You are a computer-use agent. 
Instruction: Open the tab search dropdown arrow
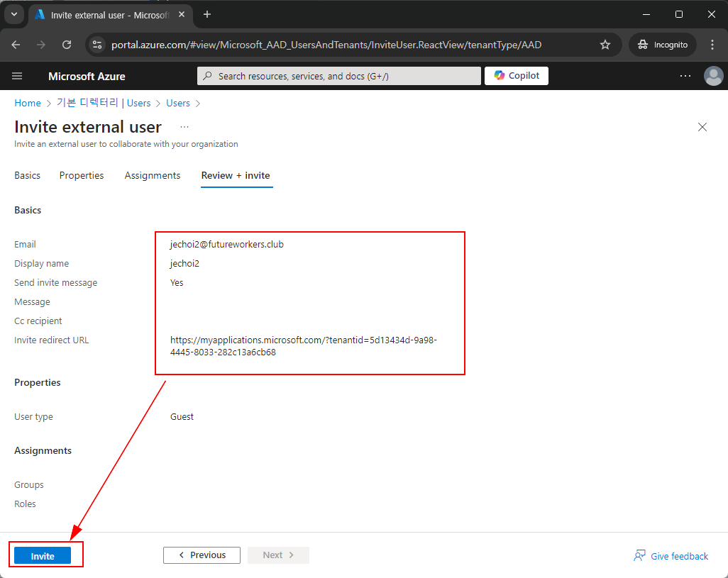[14, 14]
